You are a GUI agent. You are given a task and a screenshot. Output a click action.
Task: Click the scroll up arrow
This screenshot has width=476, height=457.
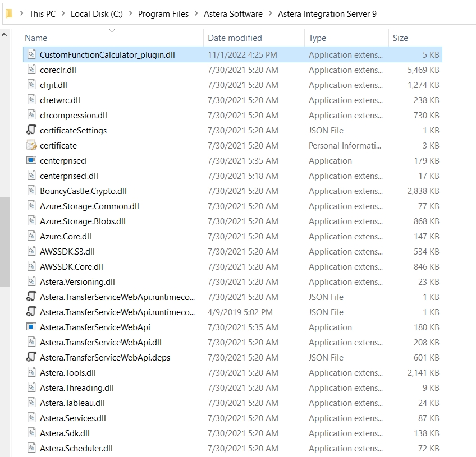coord(4,35)
